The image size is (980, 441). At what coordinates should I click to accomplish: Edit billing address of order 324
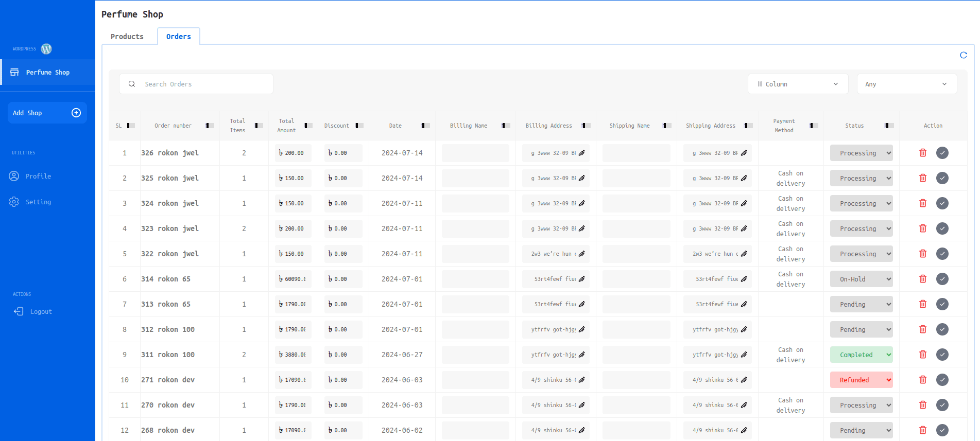[581, 203]
